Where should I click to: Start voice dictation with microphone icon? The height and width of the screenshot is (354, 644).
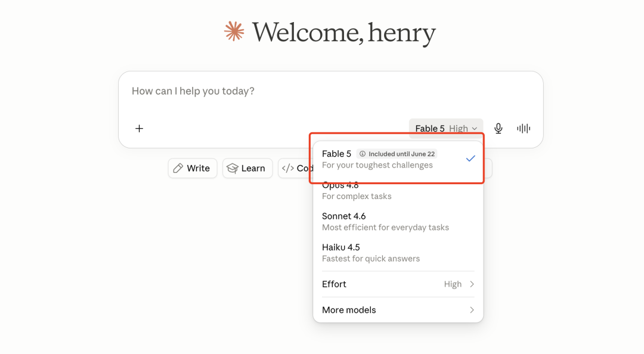pyautogui.click(x=498, y=129)
